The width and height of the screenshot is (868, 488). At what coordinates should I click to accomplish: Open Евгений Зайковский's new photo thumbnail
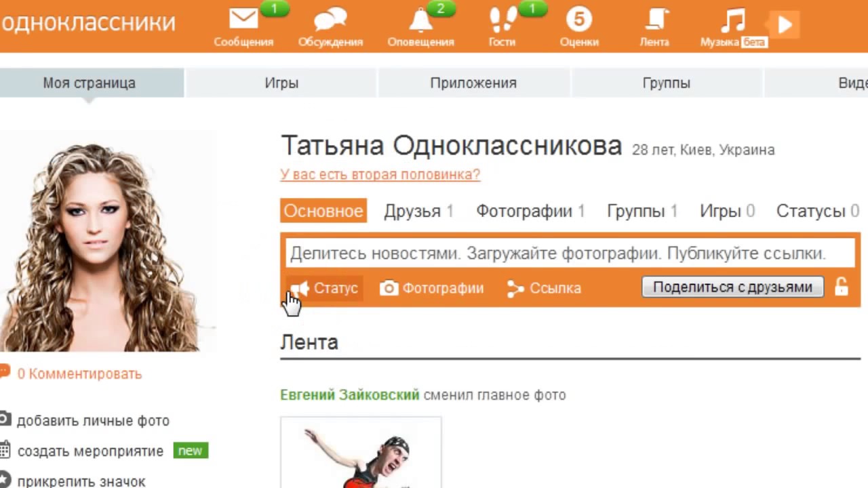[x=361, y=452]
